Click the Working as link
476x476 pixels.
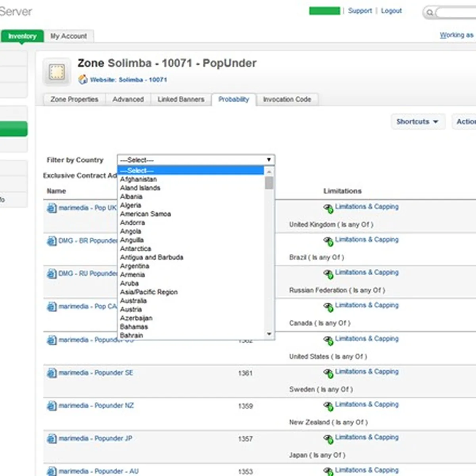click(457, 35)
